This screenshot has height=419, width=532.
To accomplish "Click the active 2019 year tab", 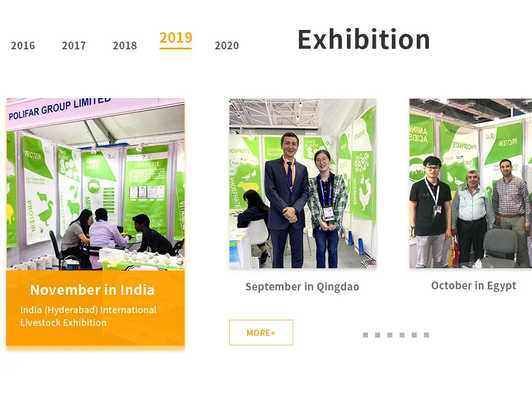I will [x=176, y=38].
